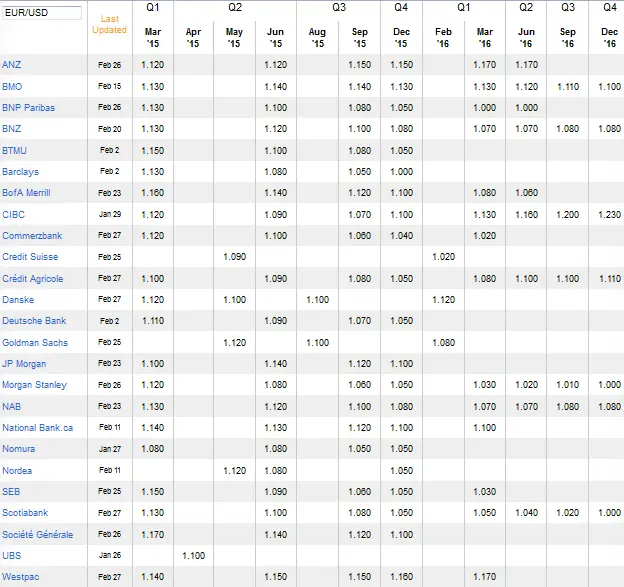
Task: Select Credit Suisse's 1.090 May '15 forecast
Action: [235, 257]
